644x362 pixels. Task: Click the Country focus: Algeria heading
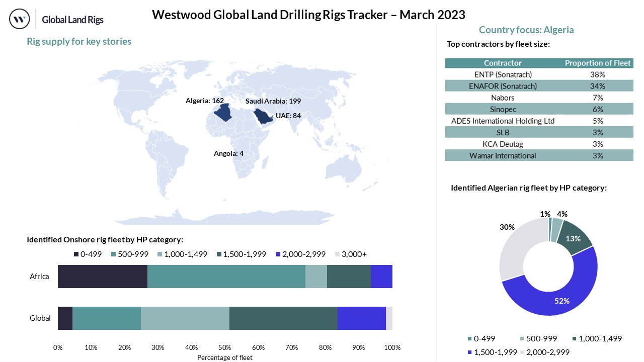point(526,30)
